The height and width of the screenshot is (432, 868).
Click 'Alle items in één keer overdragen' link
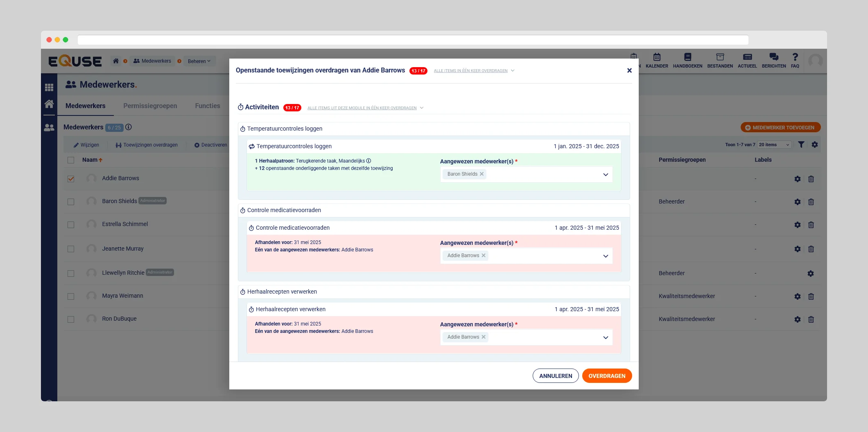pyautogui.click(x=470, y=71)
